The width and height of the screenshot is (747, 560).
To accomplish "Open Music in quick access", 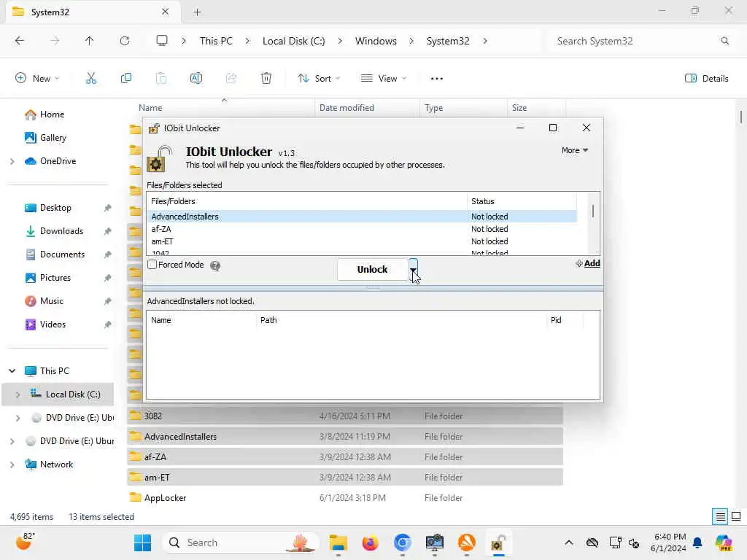I will tap(52, 301).
